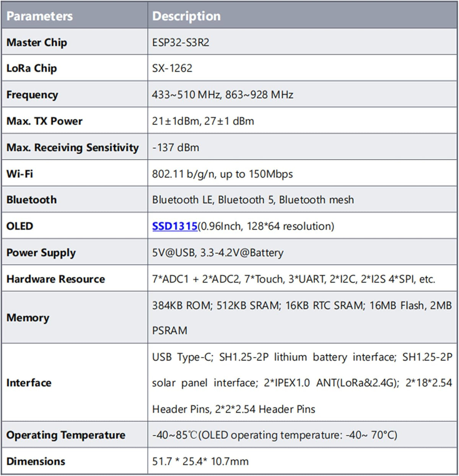Viewport: 459px width, 476px height.
Task: Select the Bluetooth row label
Action: click(31, 200)
